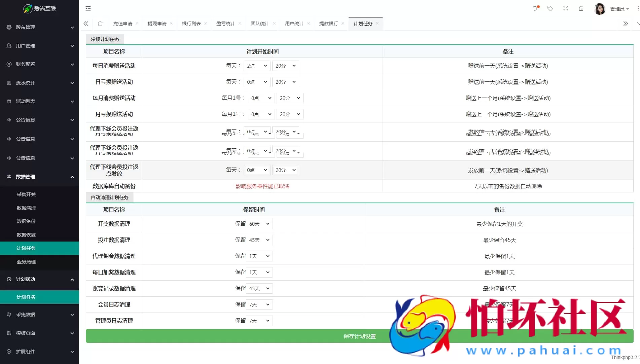640x364 pixels.
Task: Open minute dropdown for 日亏损赠送活动
Action: [285, 82]
